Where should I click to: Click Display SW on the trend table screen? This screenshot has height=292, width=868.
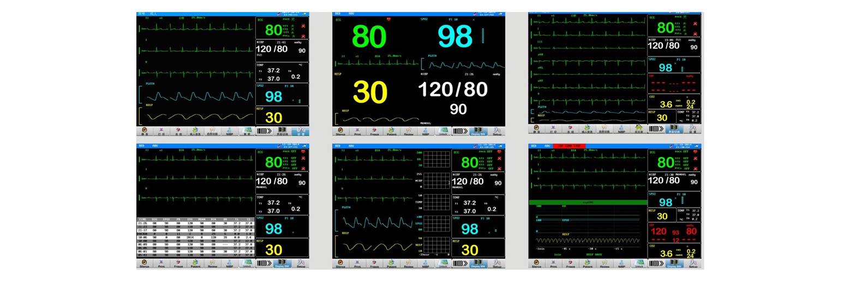282,264
